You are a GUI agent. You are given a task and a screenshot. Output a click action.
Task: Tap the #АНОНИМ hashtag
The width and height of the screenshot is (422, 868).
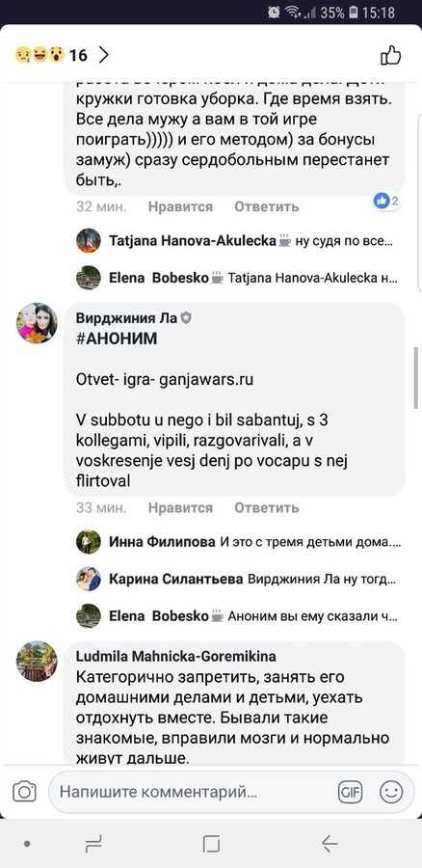[117, 339]
